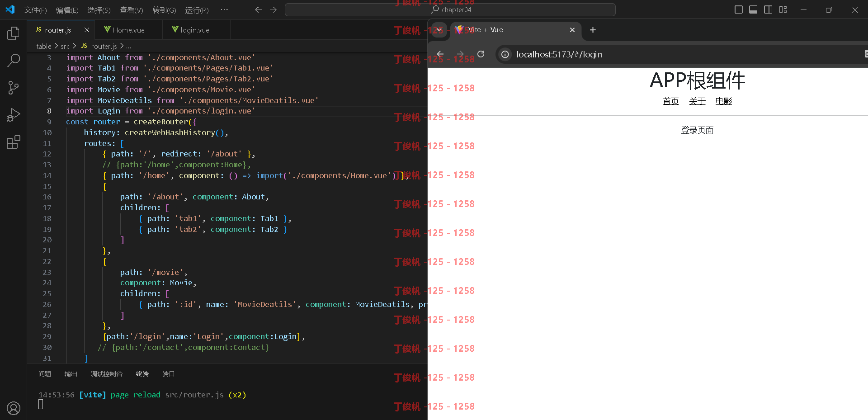
Task: Open the Search view in activity bar
Action: (14, 60)
